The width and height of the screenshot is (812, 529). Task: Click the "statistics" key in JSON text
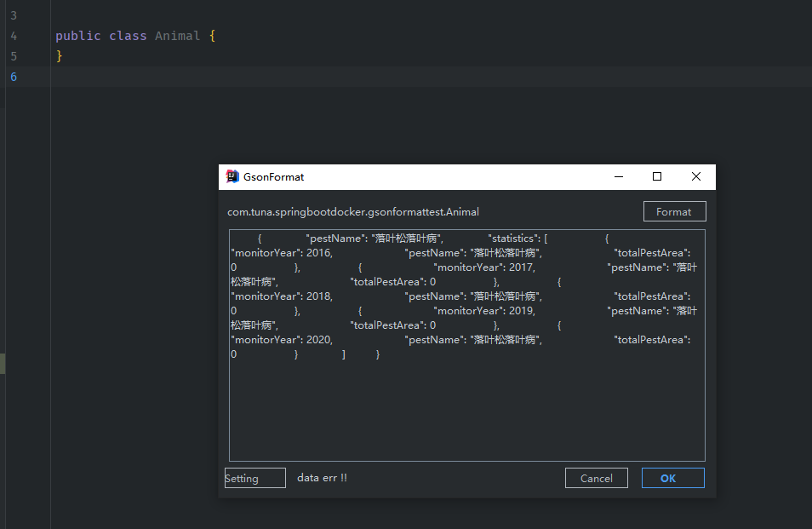(512, 239)
